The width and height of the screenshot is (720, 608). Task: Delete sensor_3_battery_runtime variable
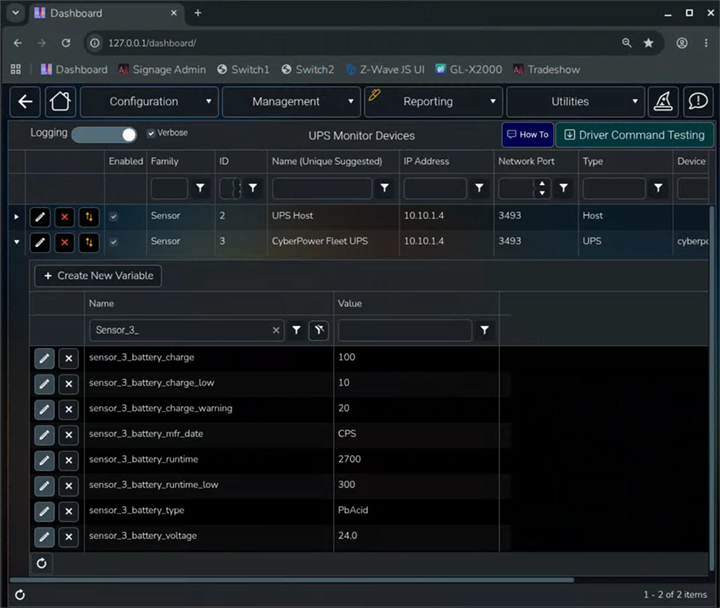69,460
